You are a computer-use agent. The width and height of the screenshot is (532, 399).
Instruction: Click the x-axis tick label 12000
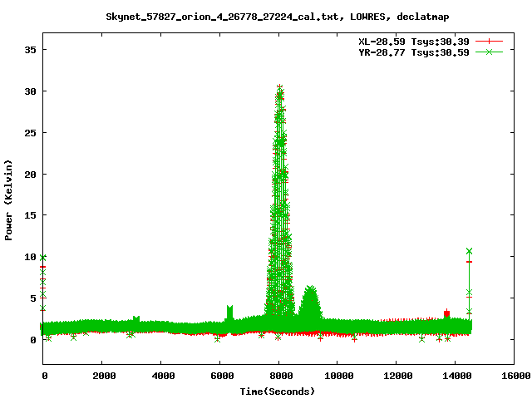click(398, 376)
